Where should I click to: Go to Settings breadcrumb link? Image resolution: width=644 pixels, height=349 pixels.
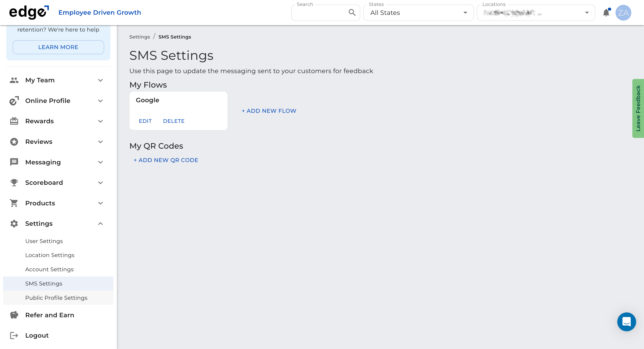point(140,37)
